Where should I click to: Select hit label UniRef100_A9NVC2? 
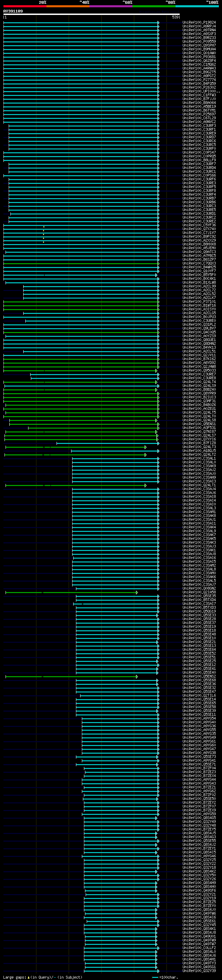coord(199,122)
